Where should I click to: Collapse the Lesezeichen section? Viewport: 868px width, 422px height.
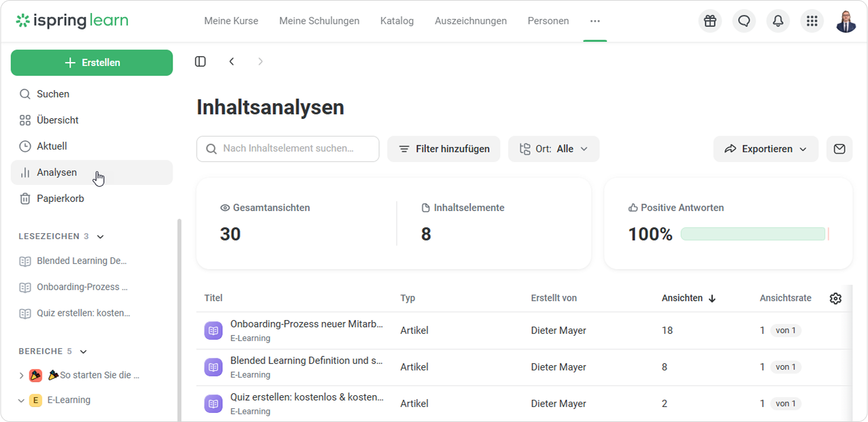click(101, 236)
